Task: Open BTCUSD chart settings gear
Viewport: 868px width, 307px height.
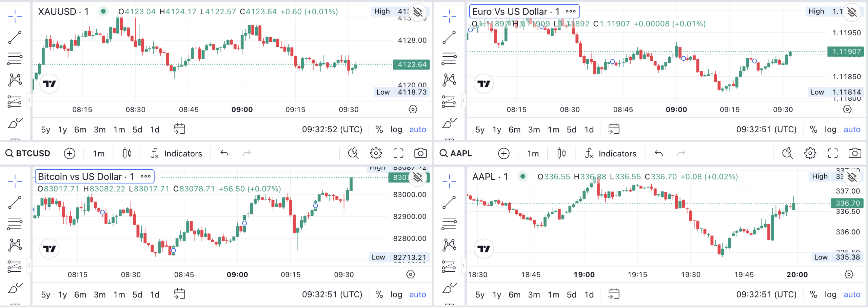Action: [x=376, y=153]
